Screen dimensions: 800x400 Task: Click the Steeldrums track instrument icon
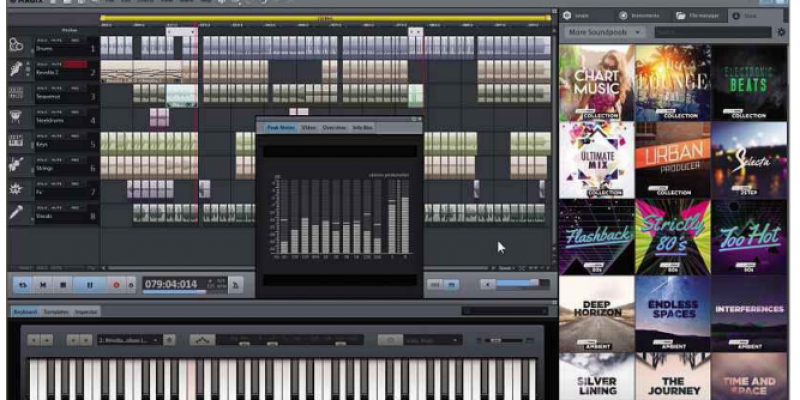[x=16, y=117]
